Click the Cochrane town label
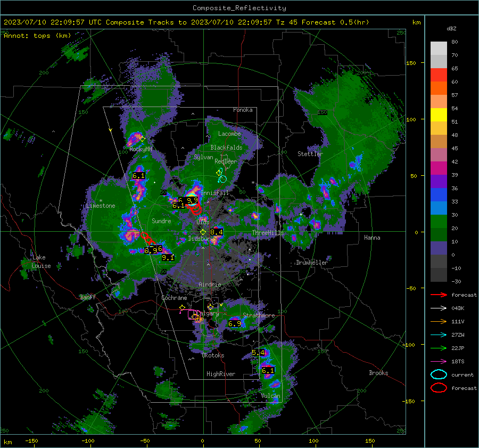This screenshot has width=479, height=448. (x=174, y=298)
